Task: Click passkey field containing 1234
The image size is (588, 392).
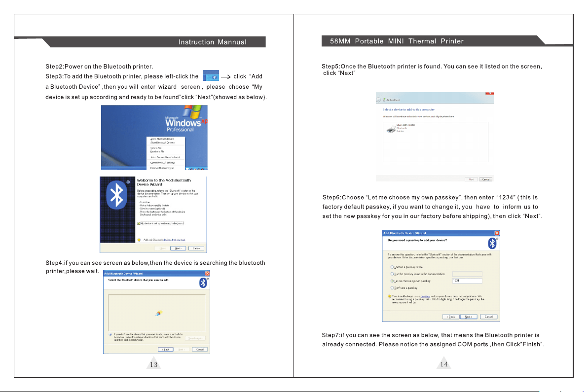Action: [x=467, y=281]
